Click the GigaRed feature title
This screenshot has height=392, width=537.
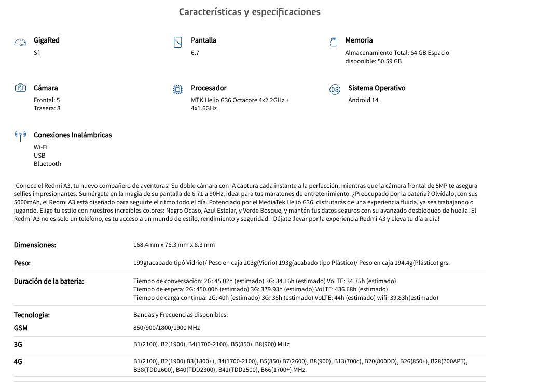coord(47,40)
